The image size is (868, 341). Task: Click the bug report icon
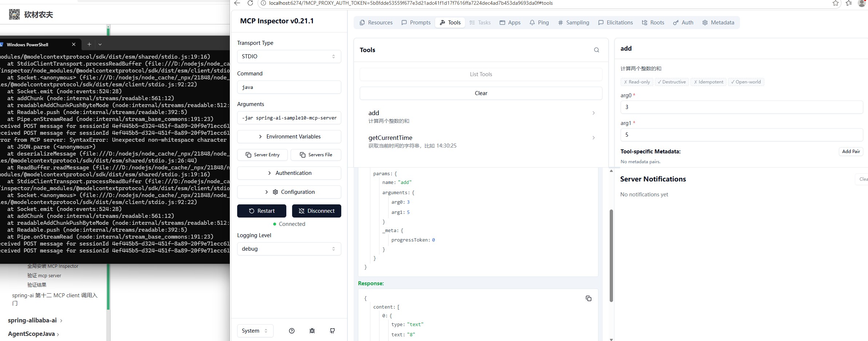[312, 331]
